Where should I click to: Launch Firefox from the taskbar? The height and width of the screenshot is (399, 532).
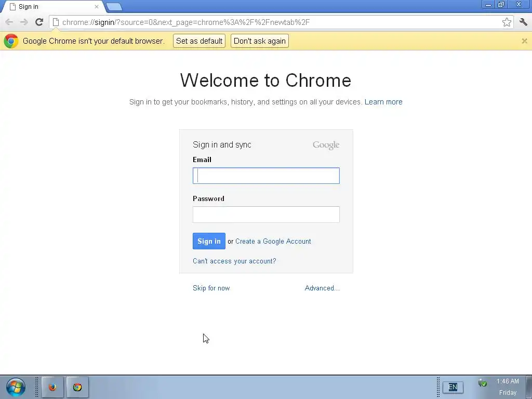click(x=52, y=387)
